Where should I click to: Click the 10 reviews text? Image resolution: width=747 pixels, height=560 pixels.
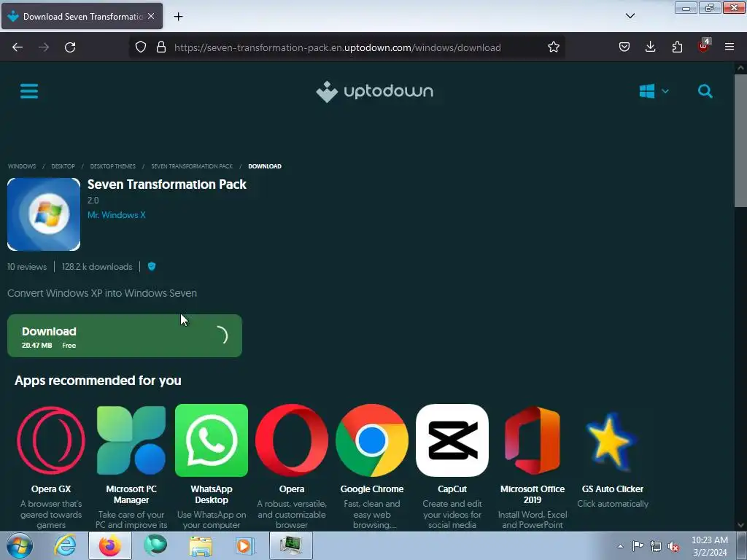click(27, 267)
